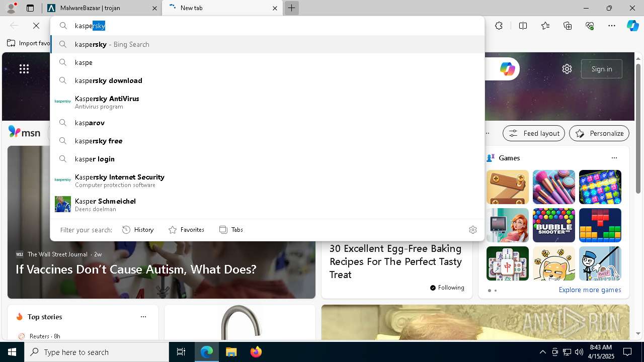Select 'Kasper Schmeichel' suggestion
This screenshot has height=362, width=644.
point(267,205)
